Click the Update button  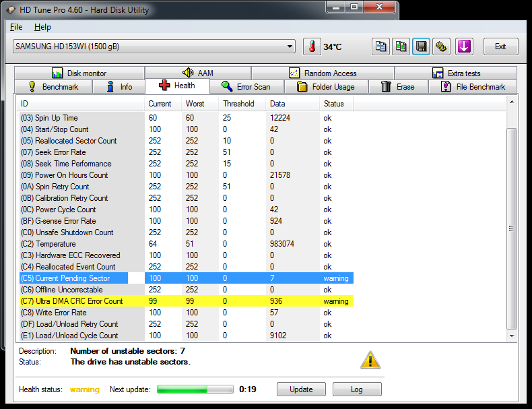301,389
